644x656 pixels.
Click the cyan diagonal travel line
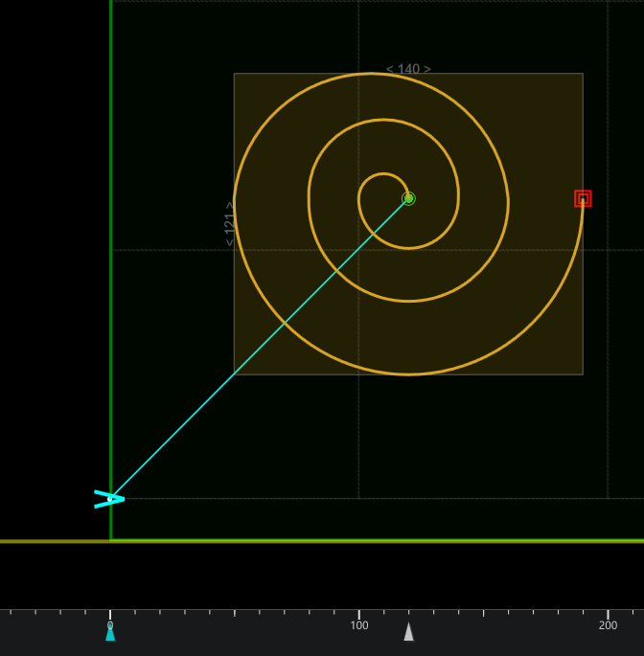(x=259, y=349)
